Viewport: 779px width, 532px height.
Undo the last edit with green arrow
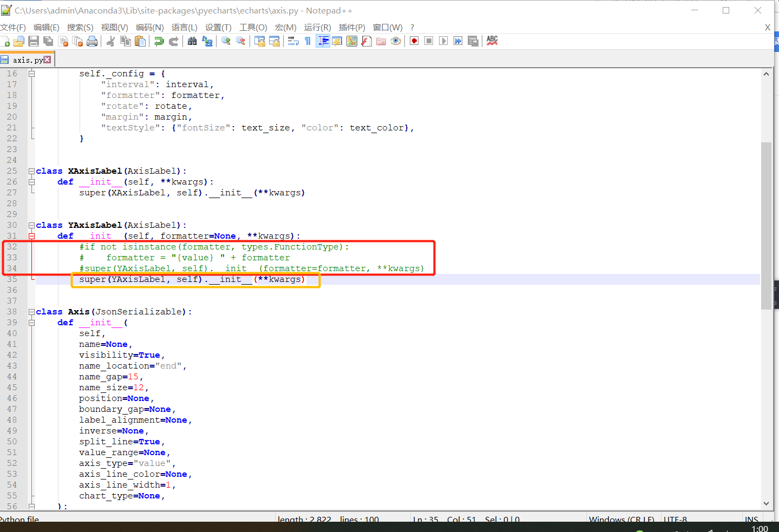pyautogui.click(x=159, y=41)
